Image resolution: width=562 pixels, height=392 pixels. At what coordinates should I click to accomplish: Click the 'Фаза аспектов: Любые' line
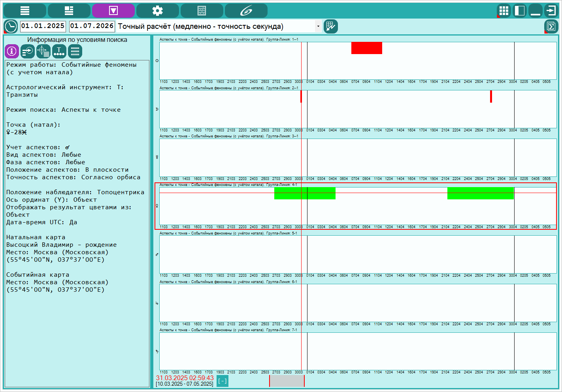pos(45,162)
